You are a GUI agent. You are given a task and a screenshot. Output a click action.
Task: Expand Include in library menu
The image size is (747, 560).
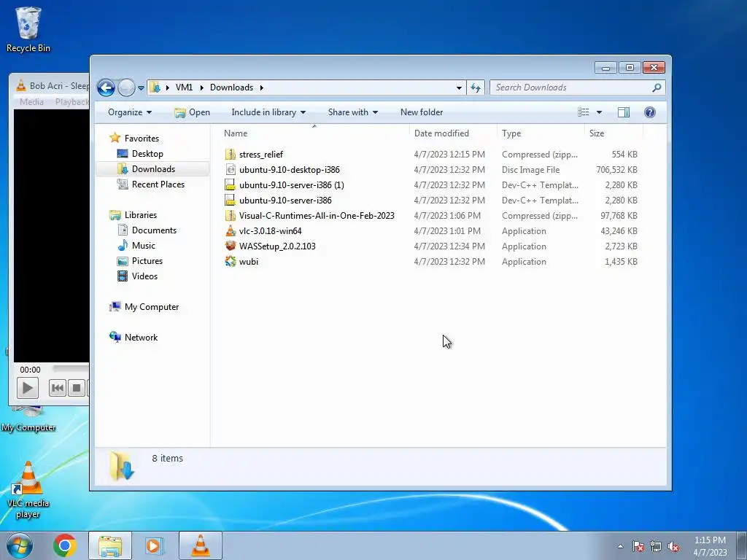click(x=268, y=112)
